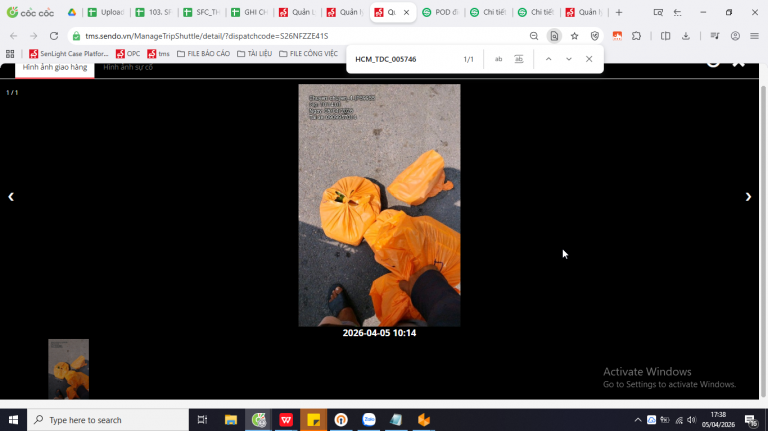768x431 pixels.
Task: Show hidden system tray icons
Action: coord(638,420)
